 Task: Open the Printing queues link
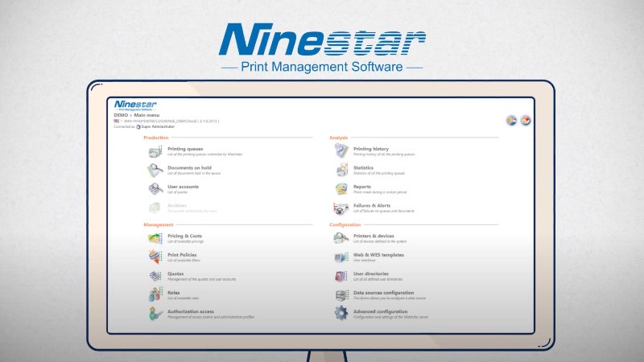click(185, 149)
